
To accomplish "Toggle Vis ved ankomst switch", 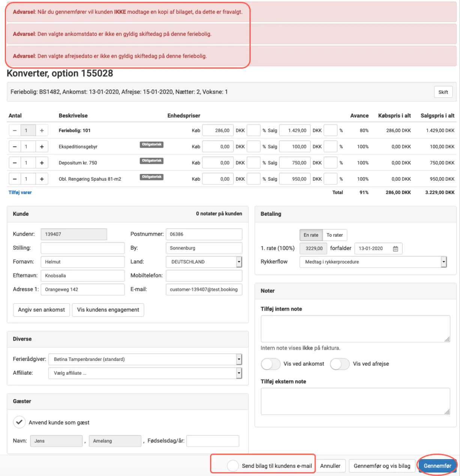I will [271, 364].
